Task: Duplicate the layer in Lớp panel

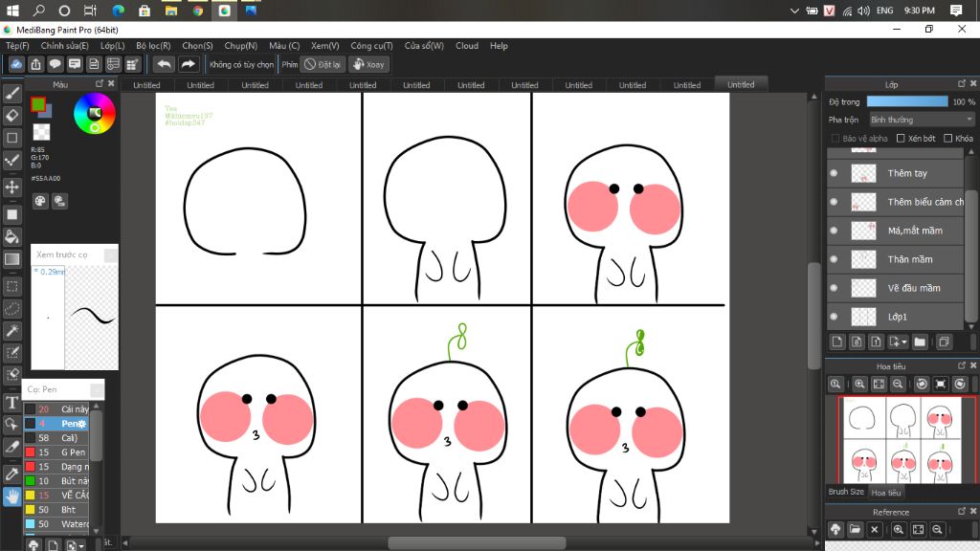Action: click(944, 342)
